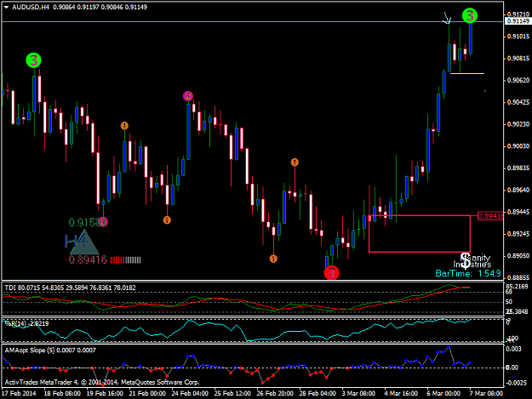Click the 26 Feb 20:00 time label
The width and height of the screenshot is (532, 399).
coord(275,393)
